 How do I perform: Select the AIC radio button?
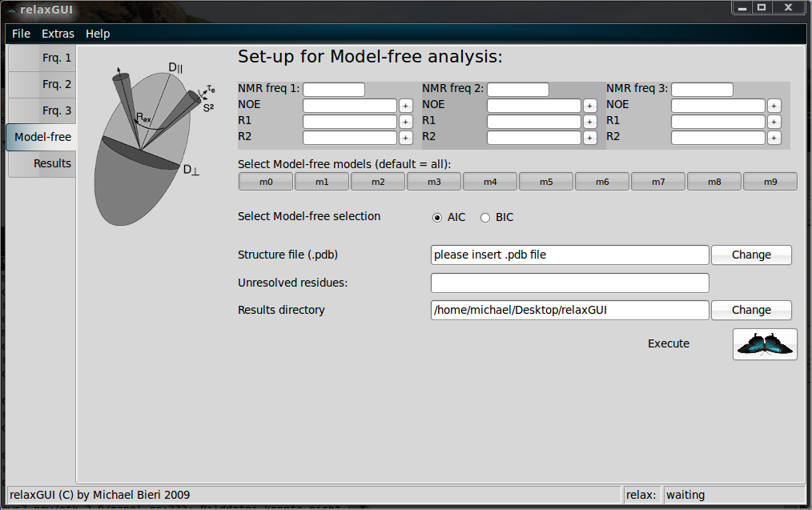tap(437, 217)
